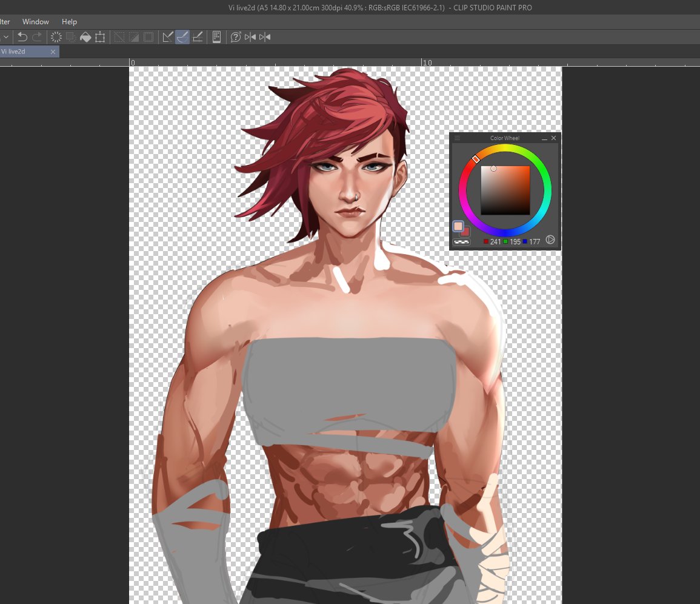Expand the dropdown arrow left of Undo
This screenshot has width=700, height=604.
[x=6, y=37]
